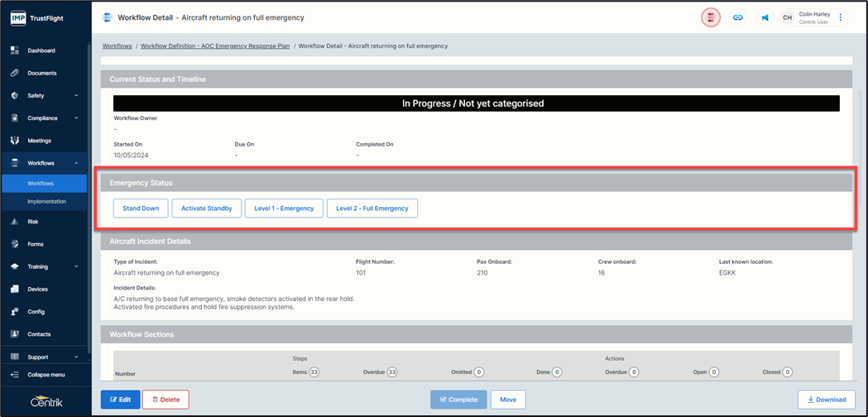Collapse the sidebar menu
Image resolution: width=868 pixels, height=417 pixels.
tap(47, 375)
